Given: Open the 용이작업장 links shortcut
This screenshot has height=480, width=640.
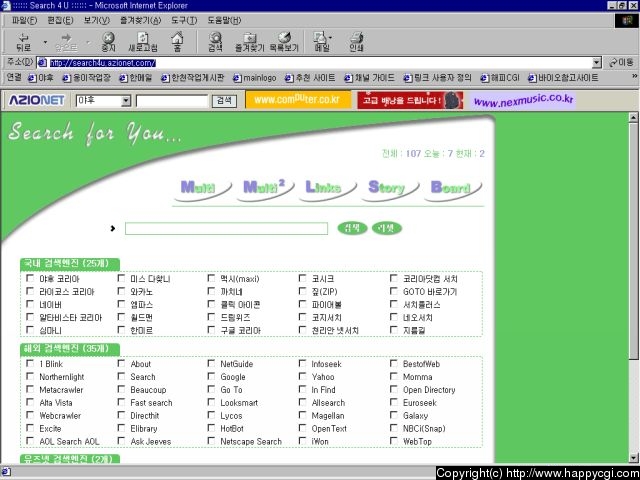Looking at the screenshot, I should [87, 78].
